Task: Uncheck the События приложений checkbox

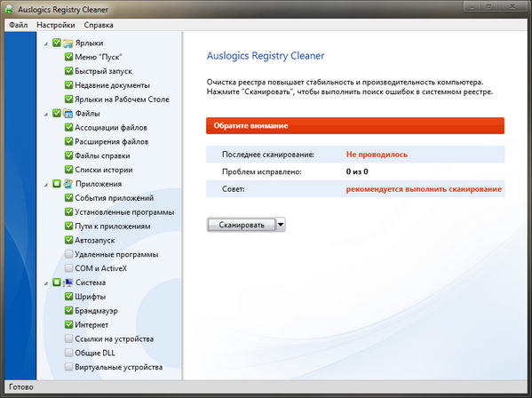Action: pyautogui.click(x=68, y=197)
